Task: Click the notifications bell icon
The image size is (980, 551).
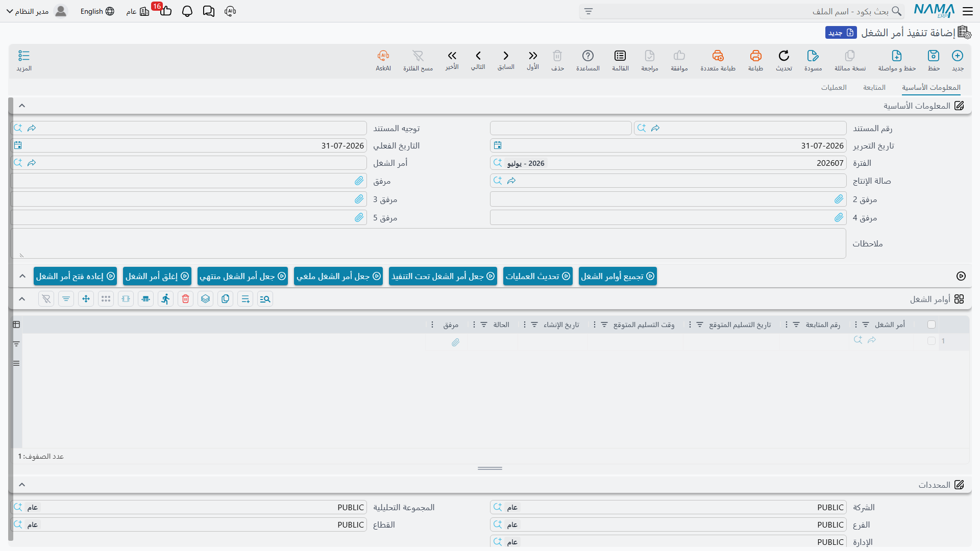Action: (x=187, y=11)
